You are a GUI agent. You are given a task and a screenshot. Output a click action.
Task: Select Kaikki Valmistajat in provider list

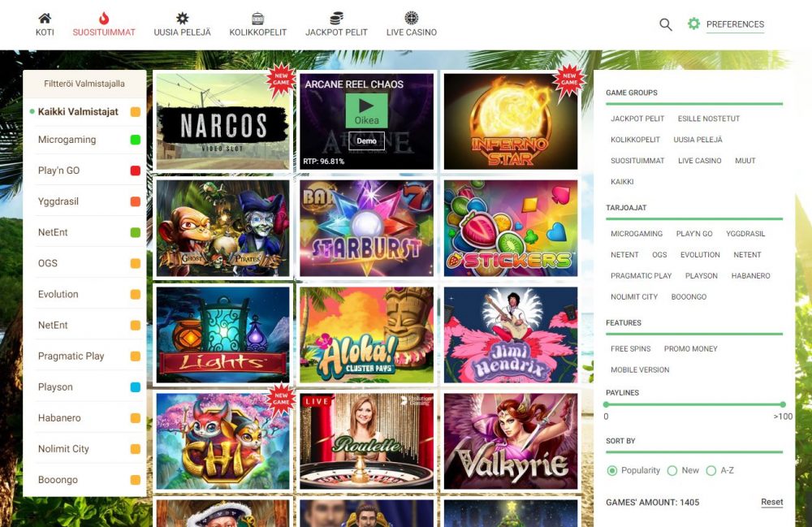click(85, 112)
